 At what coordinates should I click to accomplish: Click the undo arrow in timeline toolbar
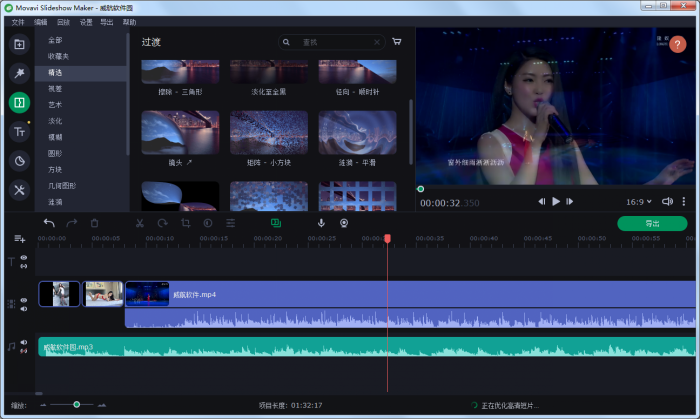click(49, 223)
